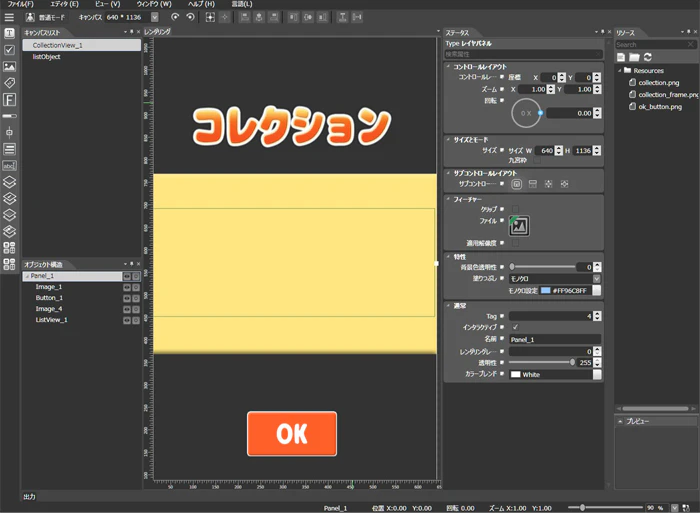Click the new file icon in Resources panel

[621, 57]
